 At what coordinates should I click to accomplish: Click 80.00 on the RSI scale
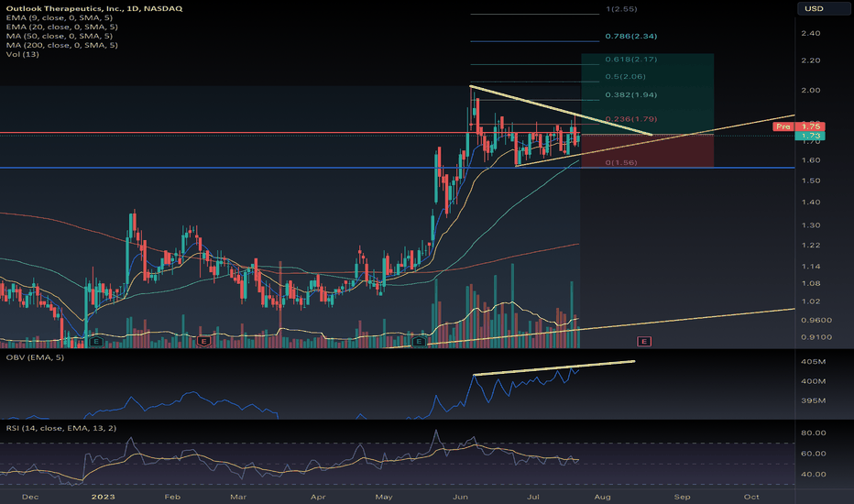tap(813, 433)
